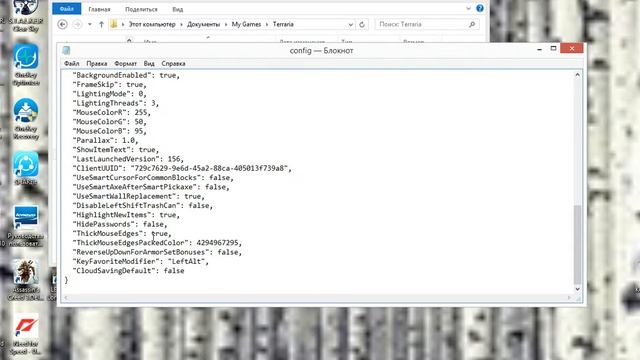Expand chevron after My Games breadcrumb
The height and width of the screenshot is (360, 640).
(267, 24)
